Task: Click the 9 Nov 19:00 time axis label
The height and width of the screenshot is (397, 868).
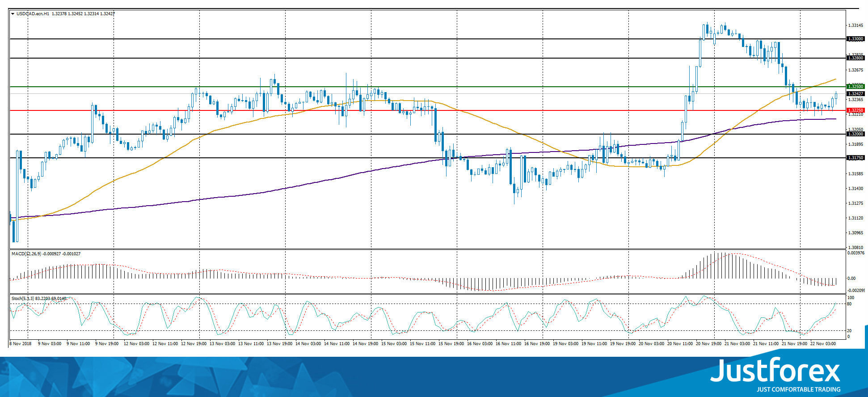Action: [107, 344]
